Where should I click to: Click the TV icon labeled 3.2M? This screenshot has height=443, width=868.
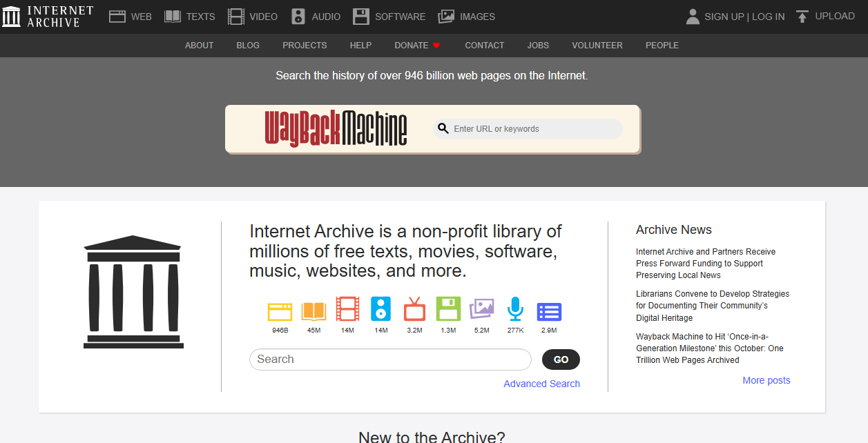tap(414, 309)
